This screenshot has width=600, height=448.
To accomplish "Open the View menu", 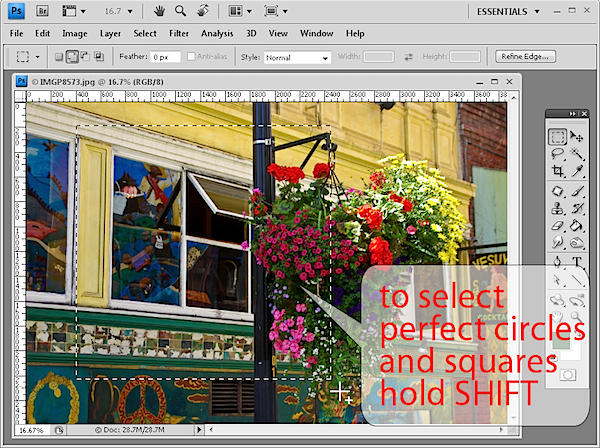I will click(x=278, y=34).
